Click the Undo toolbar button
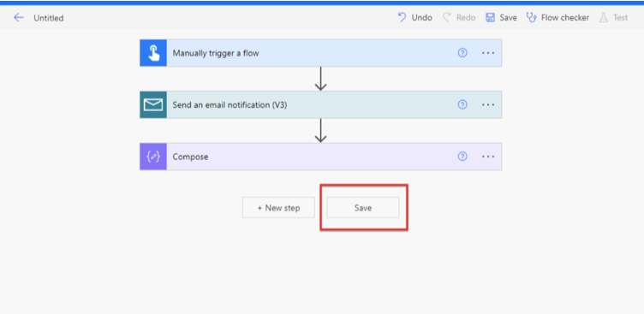The image size is (644, 314). pyautogui.click(x=414, y=18)
